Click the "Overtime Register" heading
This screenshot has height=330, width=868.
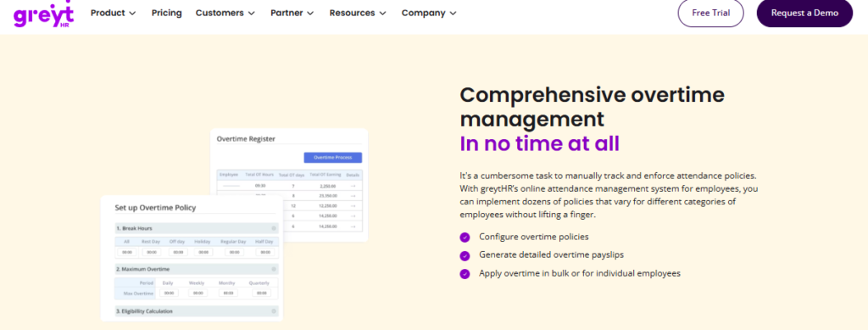(246, 139)
